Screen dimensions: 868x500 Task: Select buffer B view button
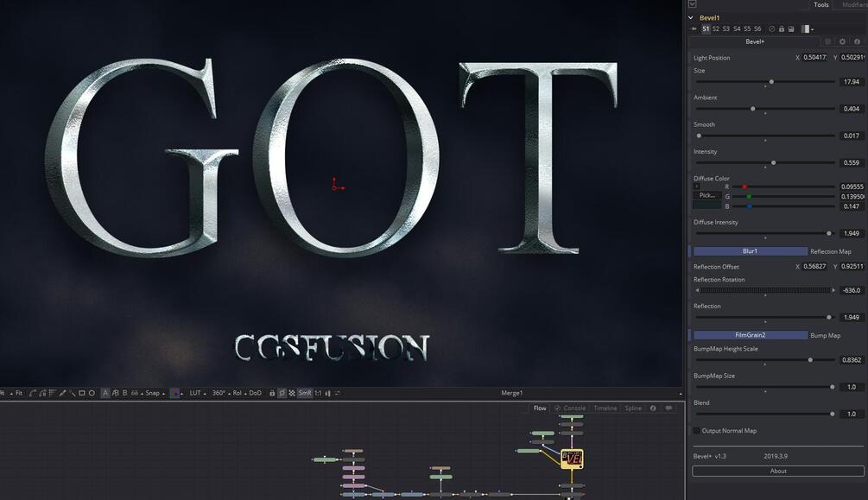click(125, 393)
